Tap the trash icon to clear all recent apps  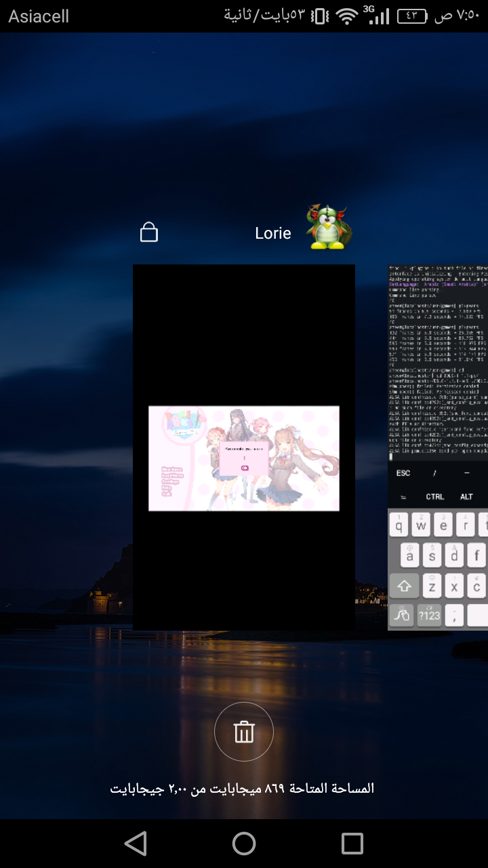point(244,732)
